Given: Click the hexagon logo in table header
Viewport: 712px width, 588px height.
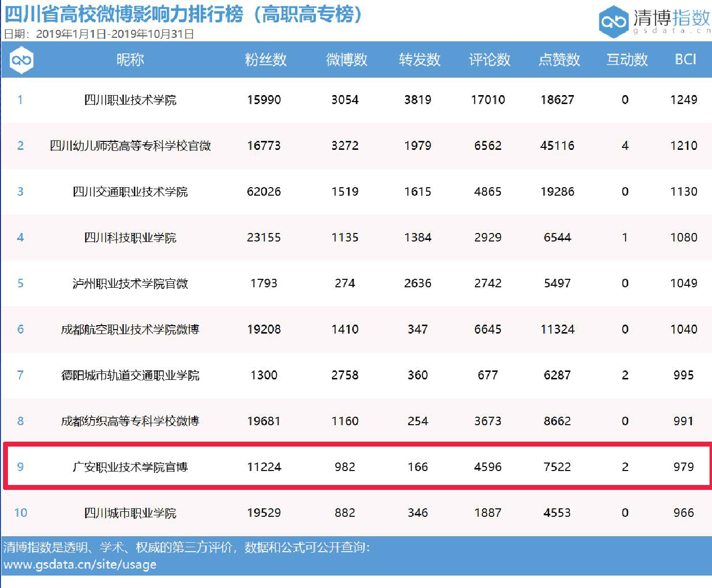Looking at the screenshot, I should [x=21, y=60].
